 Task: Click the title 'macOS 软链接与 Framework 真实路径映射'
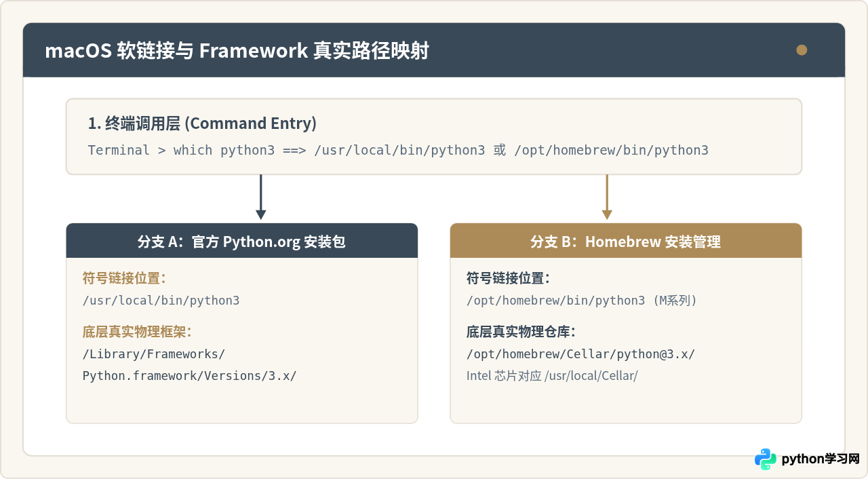point(237,50)
